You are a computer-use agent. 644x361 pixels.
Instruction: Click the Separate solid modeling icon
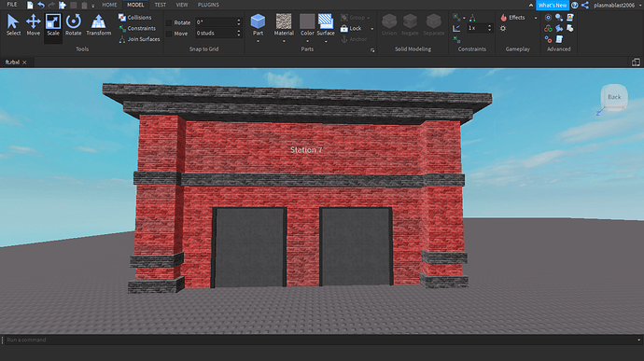coord(433,21)
